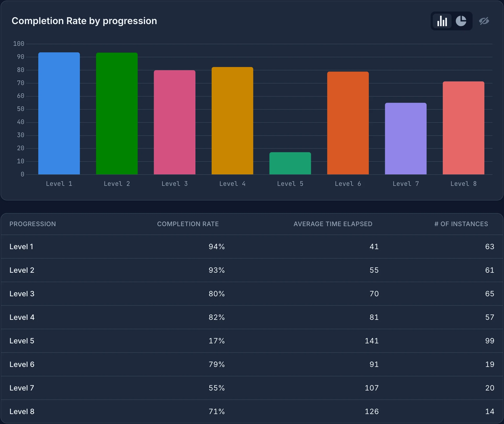Select the Level 2 table row label
The width and height of the screenshot is (504, 424).
[22, 270]
